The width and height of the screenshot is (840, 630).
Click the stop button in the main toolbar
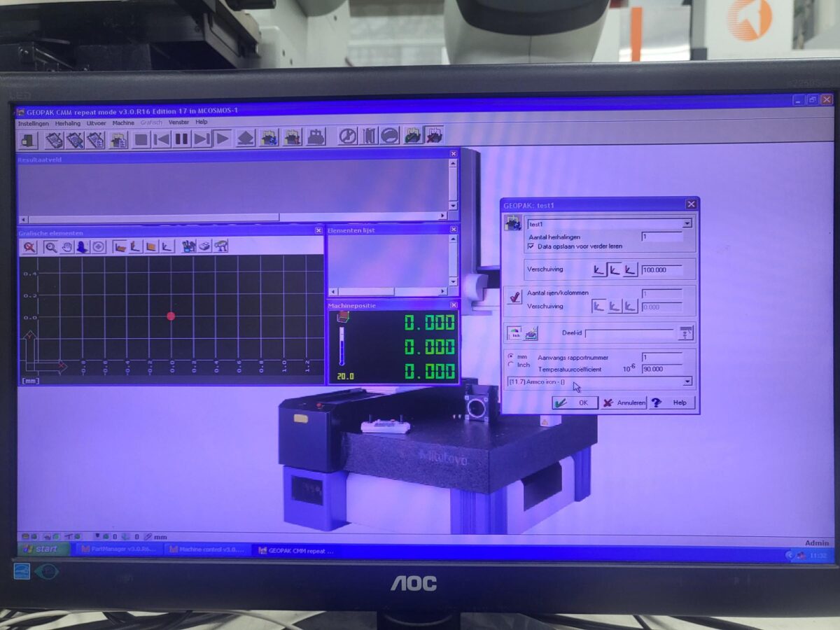click(x=141, y=139)
